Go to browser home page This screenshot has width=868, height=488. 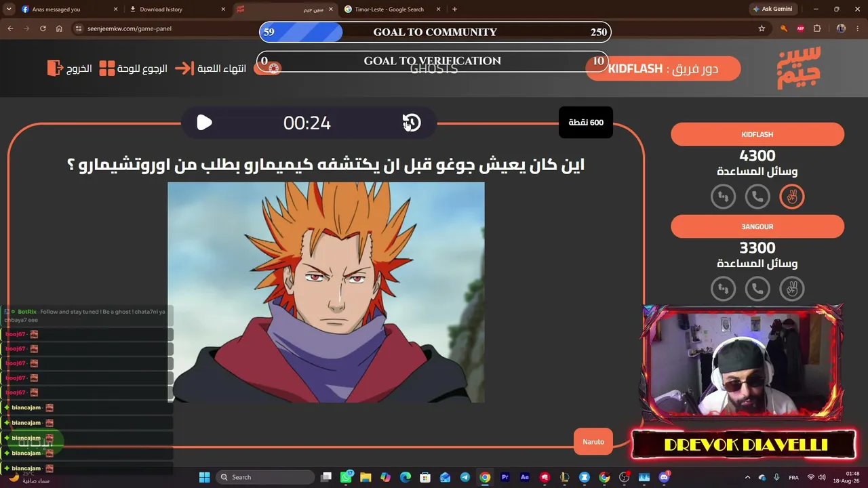pyautogui.click(x=59, y=28)
